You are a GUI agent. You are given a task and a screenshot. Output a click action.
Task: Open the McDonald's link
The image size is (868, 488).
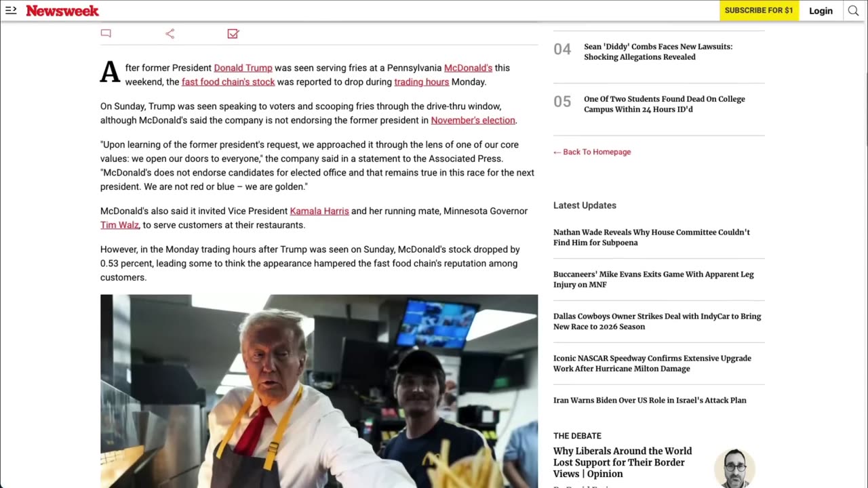tap(468, 68)
